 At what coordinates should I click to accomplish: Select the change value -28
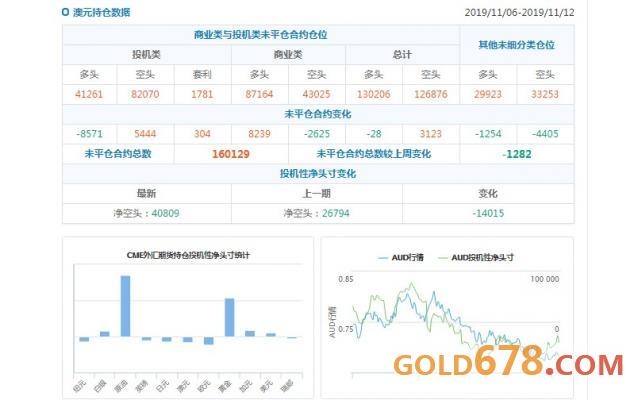click(373, 134)
